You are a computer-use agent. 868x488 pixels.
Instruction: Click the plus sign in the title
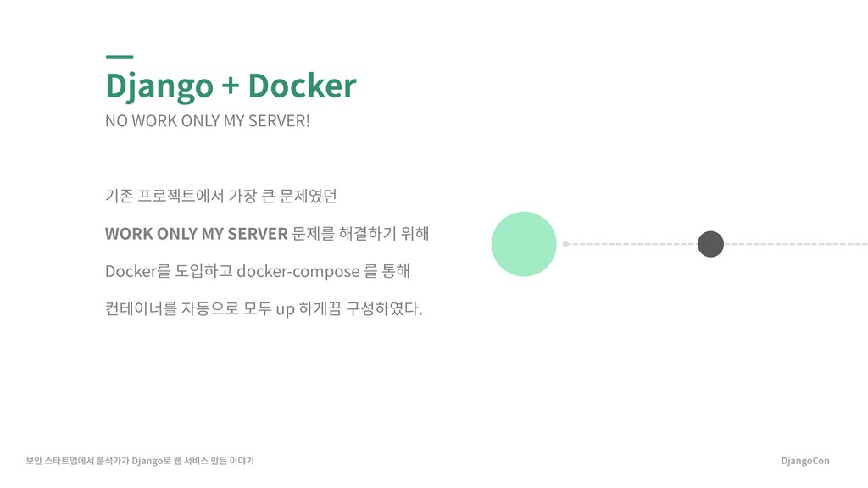point(231,87)
